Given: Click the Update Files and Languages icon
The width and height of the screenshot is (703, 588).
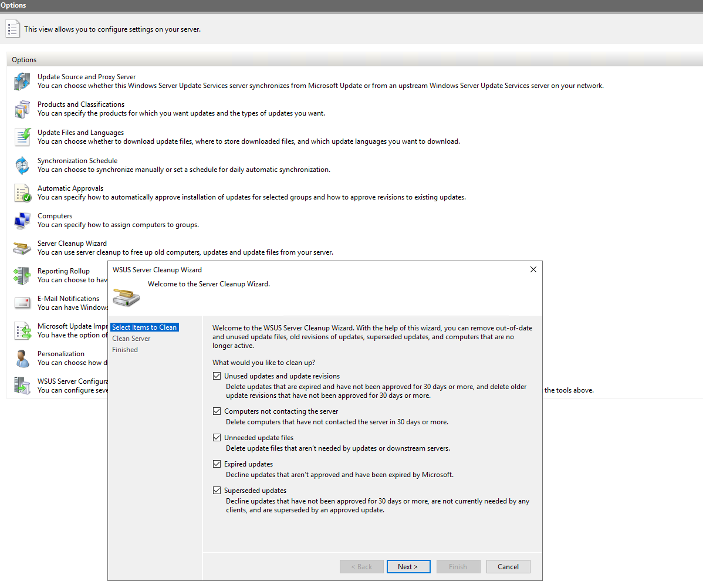Looking at the screenshot, I should coord(22,137).
